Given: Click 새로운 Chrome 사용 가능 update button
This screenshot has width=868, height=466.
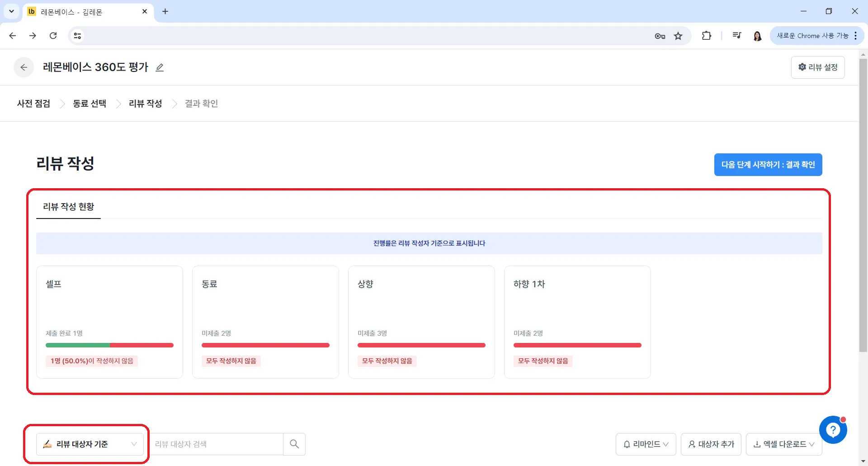Looking at the screenshot, I should pyautogui.click(x=816, y=36).
